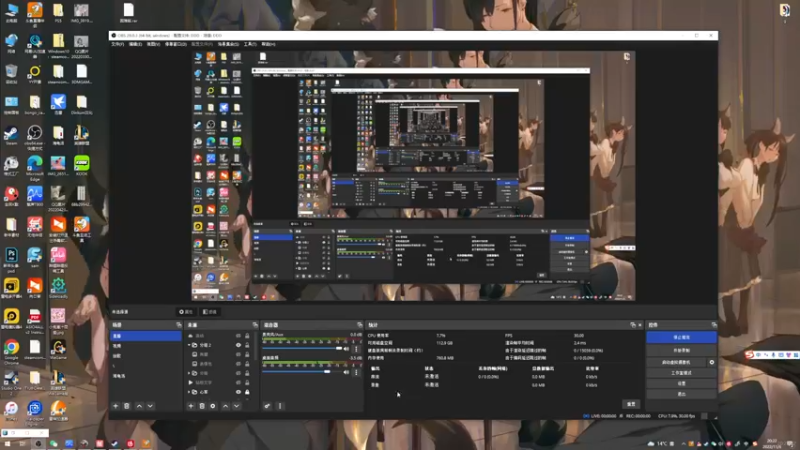The image size is (800, 450).
Task: Unlock the bottom visible source group lock icon
Action: click(247, 392)
